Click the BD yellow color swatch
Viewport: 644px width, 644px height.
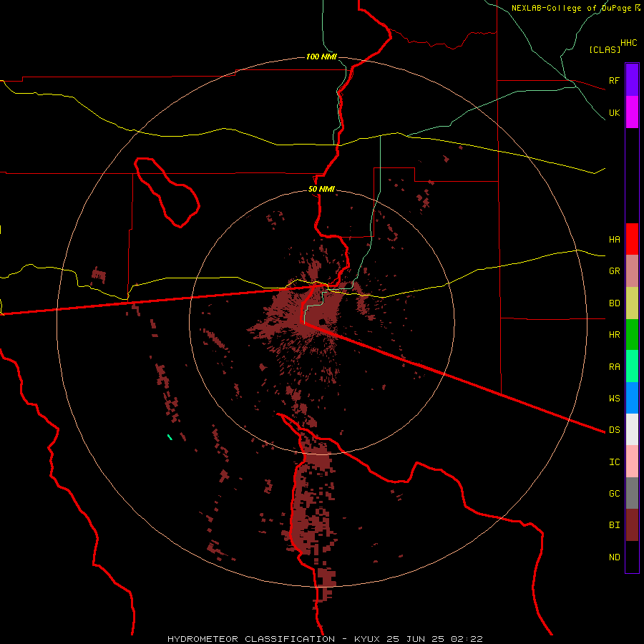tap(632, 303)
